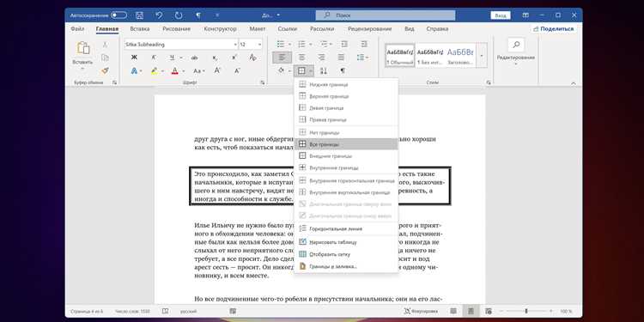Image resolution: width=644 pixels, height=322 pixels.
Task: Toggle align left paragraph button
Action: pos(282,58)
